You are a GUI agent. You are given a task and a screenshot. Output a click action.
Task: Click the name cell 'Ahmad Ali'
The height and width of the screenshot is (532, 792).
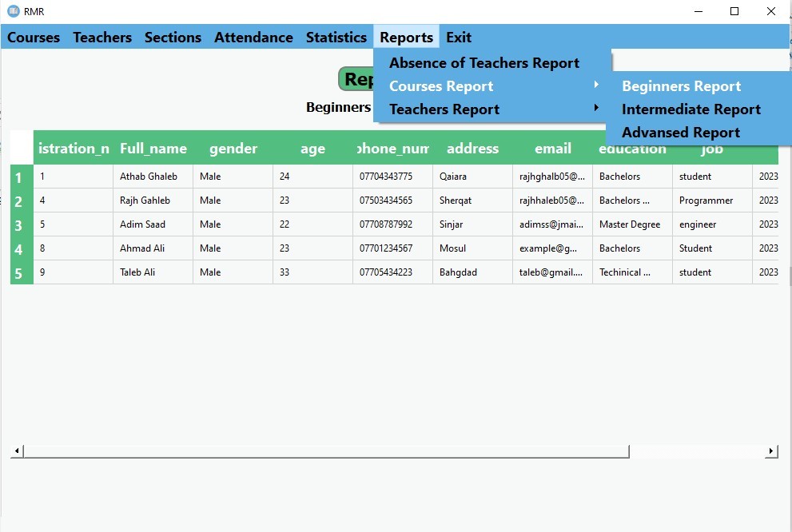click(153, 248)
